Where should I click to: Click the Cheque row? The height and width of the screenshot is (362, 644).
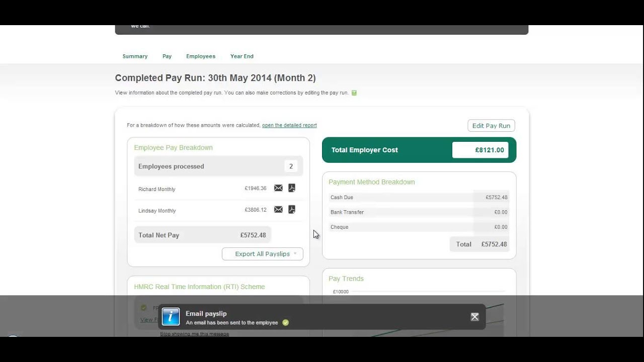click(419, 227)
